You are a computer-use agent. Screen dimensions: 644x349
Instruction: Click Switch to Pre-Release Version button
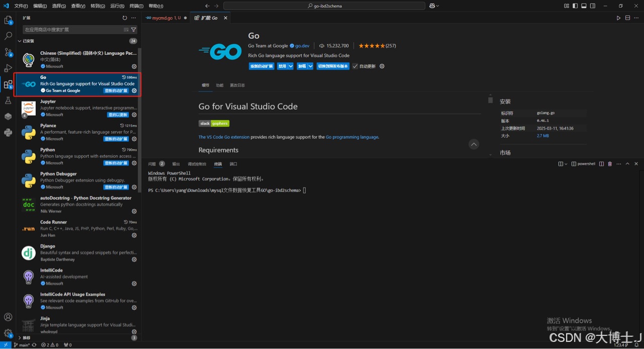click(x=333, y=66)
